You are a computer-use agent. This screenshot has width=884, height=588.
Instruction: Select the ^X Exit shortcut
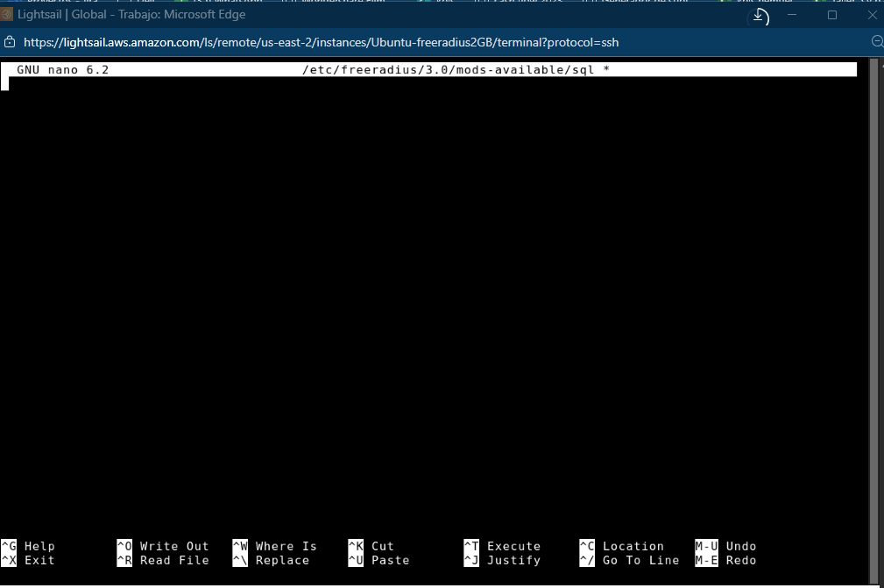pos(29,560)
